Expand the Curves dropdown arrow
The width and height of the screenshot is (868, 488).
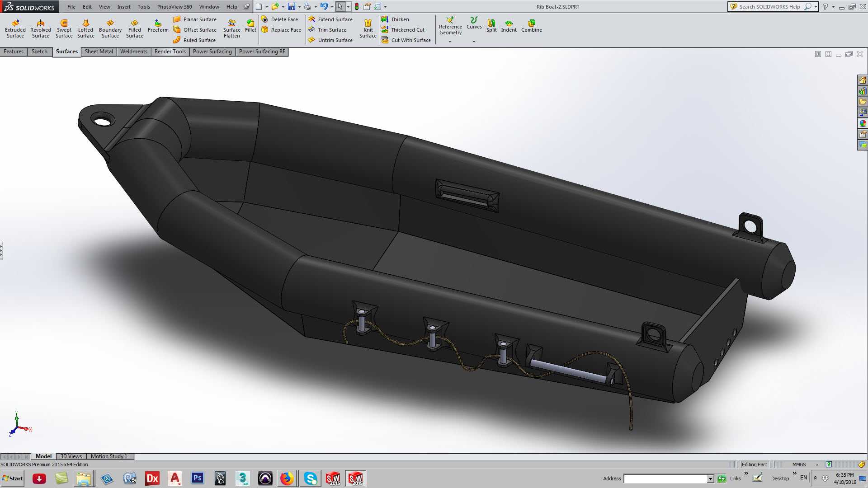(x=474, y=42)
